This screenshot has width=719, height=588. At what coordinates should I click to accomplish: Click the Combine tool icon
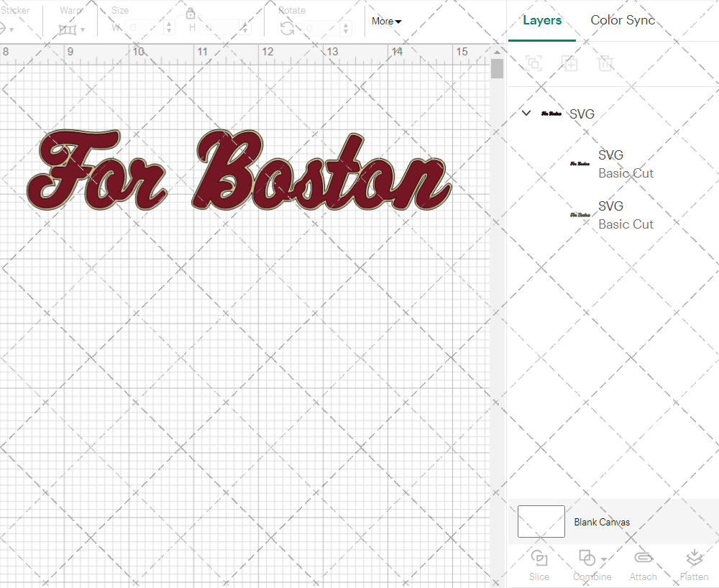[x=587, y=559]
